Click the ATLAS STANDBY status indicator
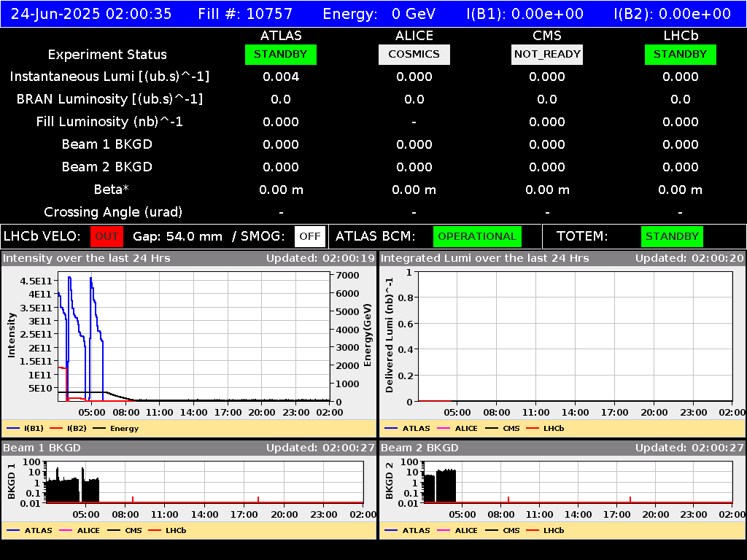 tap(281, 55)
